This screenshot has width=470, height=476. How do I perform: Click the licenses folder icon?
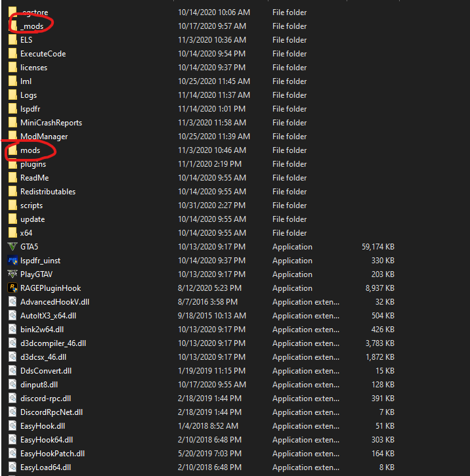point(12,68)
